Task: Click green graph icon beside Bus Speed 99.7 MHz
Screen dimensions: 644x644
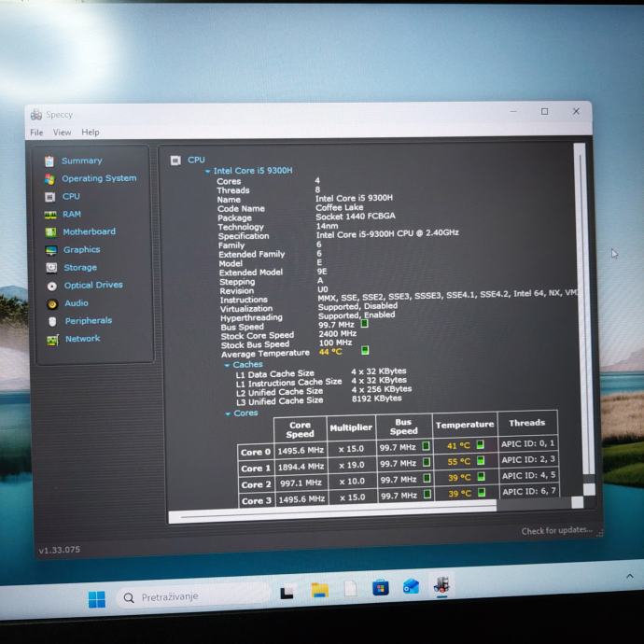Action: click(364, 324)
